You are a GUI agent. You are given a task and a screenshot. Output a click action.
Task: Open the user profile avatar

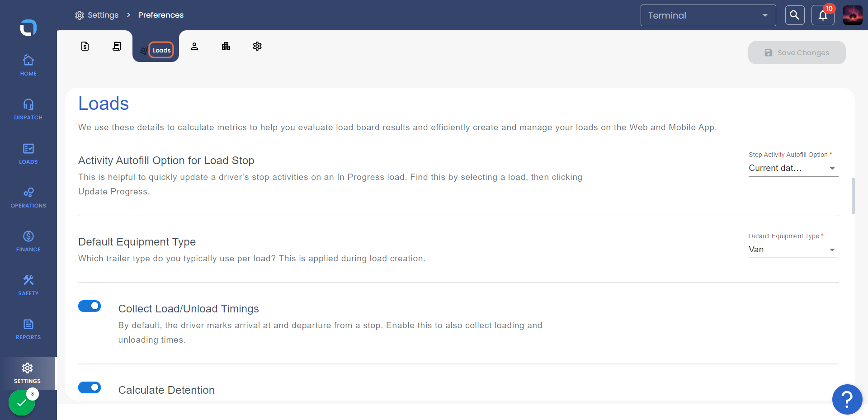pyautogui.click(x=853, y=15)
